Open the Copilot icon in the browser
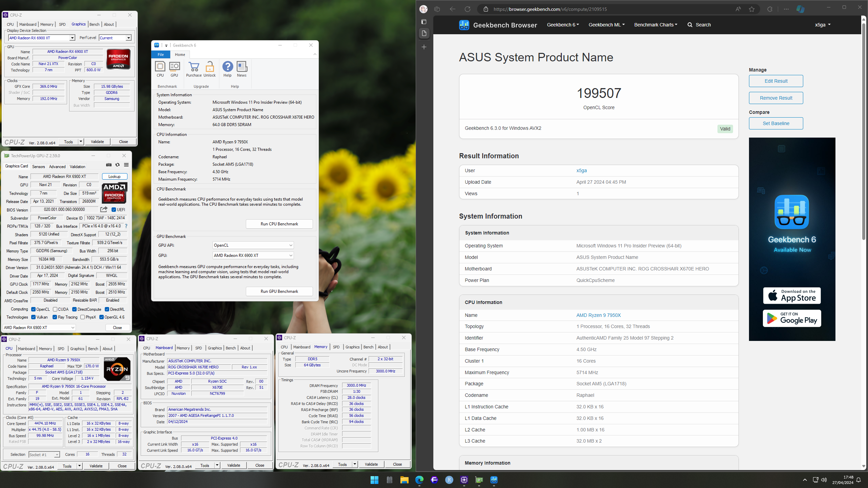The width and height of the screenshot is (868, 488). click(801, 9)
